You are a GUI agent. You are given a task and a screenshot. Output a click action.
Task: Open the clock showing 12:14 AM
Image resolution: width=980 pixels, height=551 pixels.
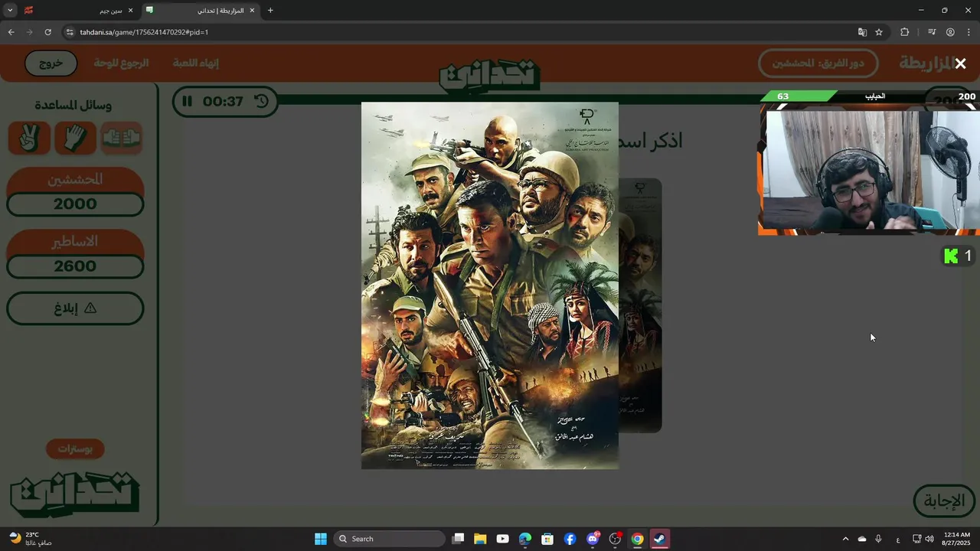point(957,539)
